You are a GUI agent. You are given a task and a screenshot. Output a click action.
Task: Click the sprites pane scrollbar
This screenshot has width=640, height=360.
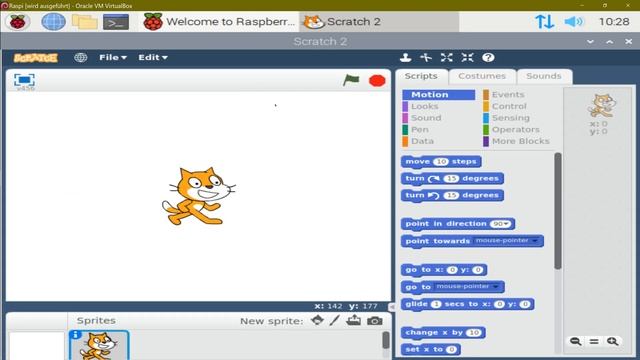pyautogui.click(x=386, y=340)
